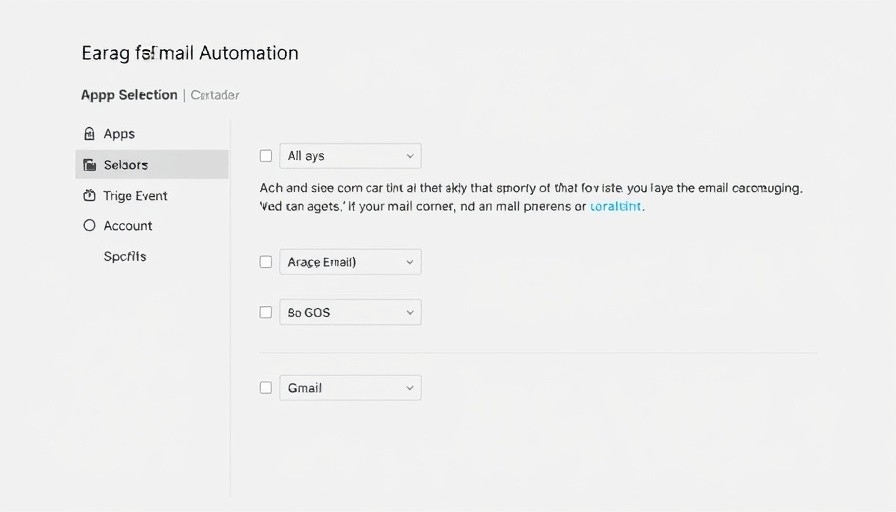Select Selsors in the sidebar
This screenshot has width=896, height=512.
[x=126, y=165]
